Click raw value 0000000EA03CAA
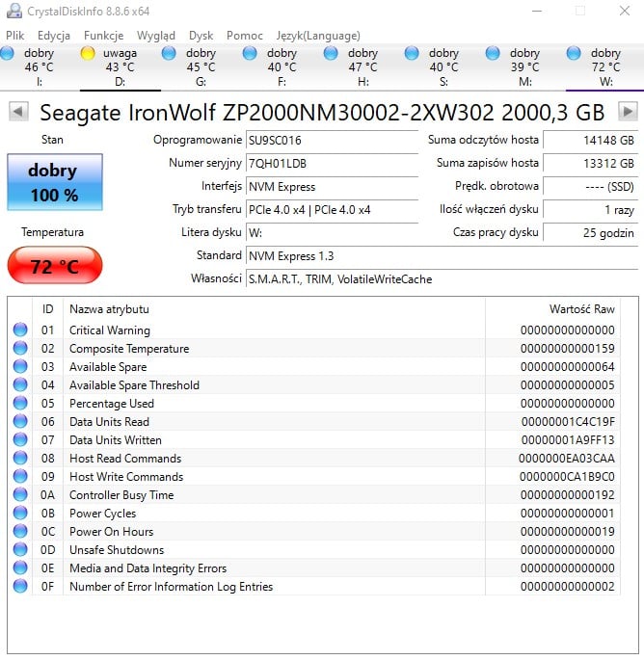 tap(567, 459)
